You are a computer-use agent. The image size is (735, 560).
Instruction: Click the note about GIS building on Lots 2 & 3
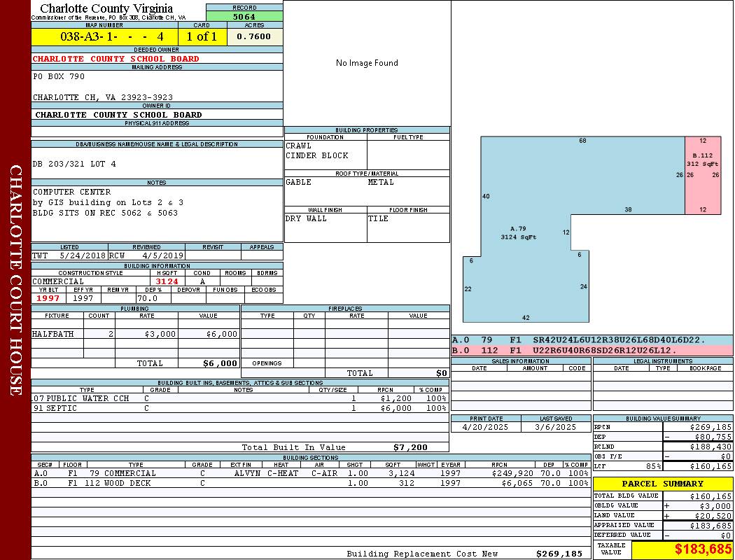pos(108,202)
